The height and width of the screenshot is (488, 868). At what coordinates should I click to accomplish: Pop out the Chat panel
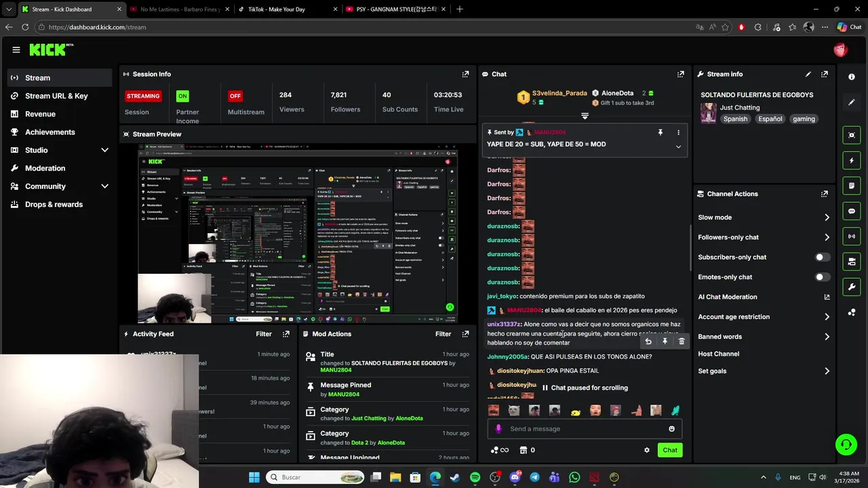[680, 74]
